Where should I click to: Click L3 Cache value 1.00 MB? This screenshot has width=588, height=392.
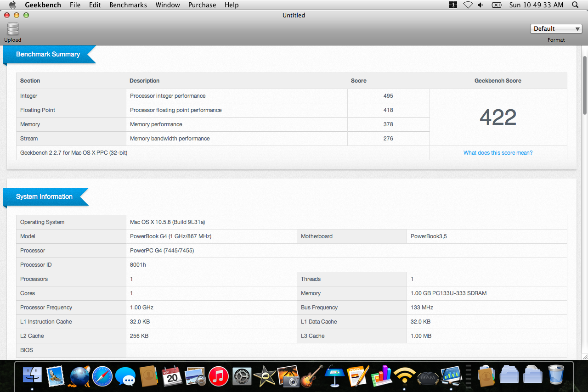[x=421, y=336]
